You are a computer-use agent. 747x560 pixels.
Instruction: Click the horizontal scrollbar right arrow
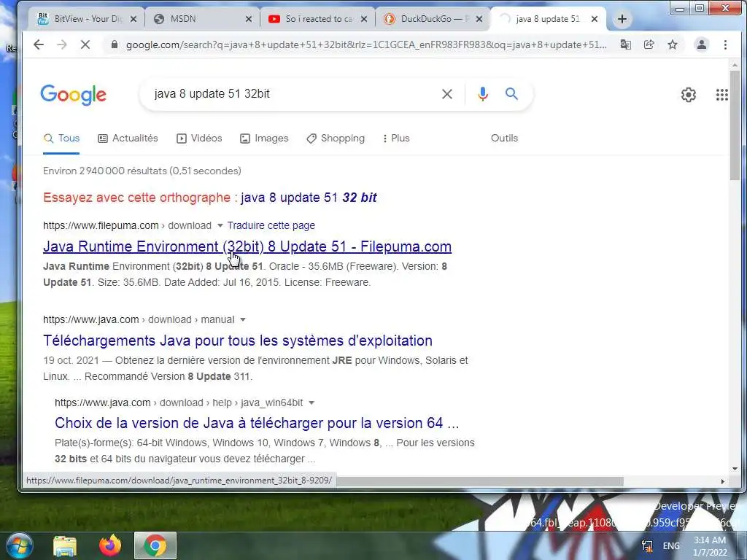[x=723, y=481]
